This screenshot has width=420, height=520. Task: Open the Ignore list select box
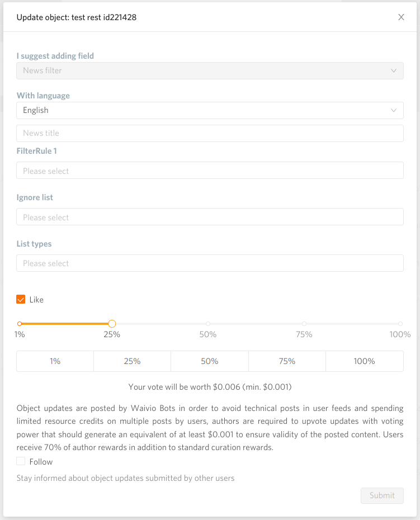point(210,217)
